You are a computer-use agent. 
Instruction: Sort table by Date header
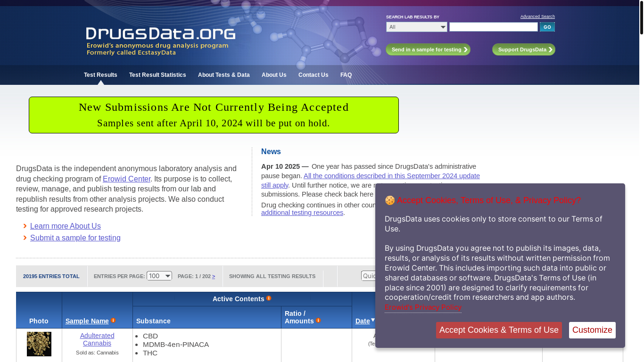tap(363, 321)
